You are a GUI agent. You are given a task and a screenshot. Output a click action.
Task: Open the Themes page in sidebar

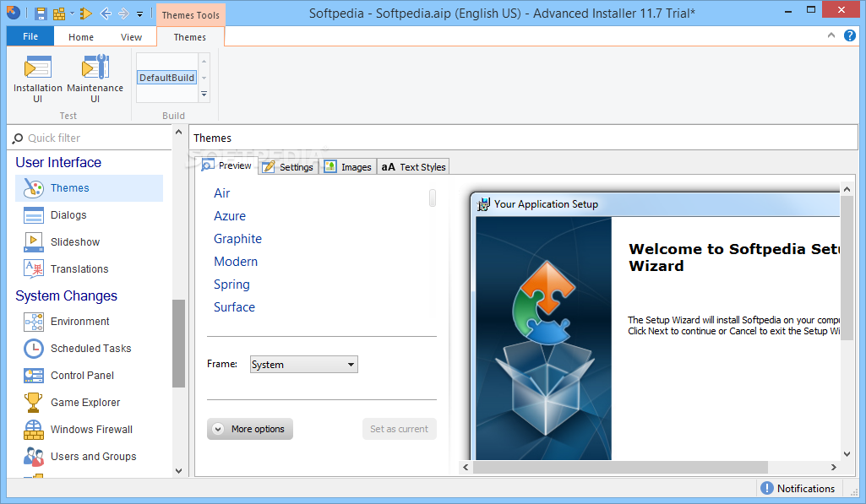pyautogui.click(x=90, y=188)
